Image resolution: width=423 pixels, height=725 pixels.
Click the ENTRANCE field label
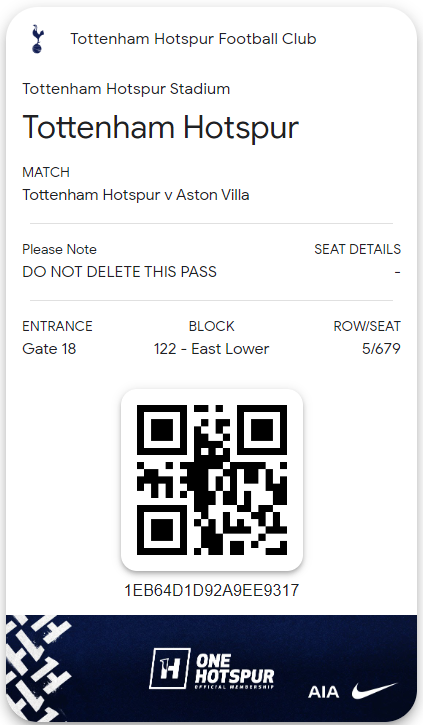coord(57,326)
